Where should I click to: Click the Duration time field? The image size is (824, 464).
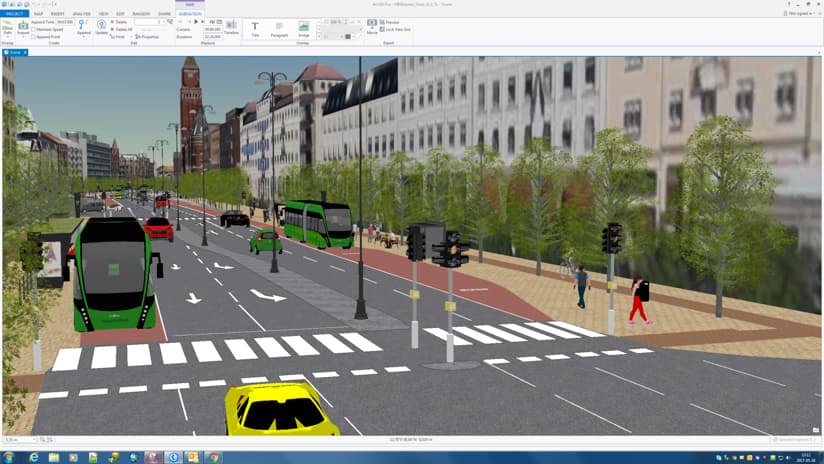point(213,37)
